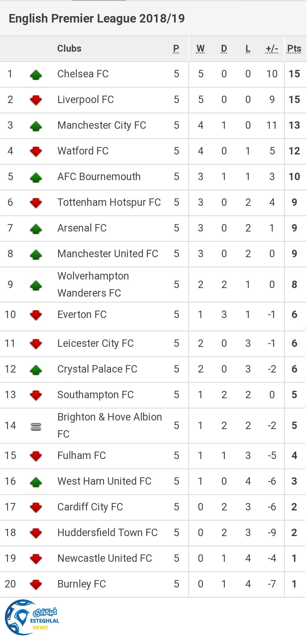The width and height of the screenshot is (308, 644).
Task: Select the Wolverhampton Wanderers FC row name
Action: (x=93, y=284)
